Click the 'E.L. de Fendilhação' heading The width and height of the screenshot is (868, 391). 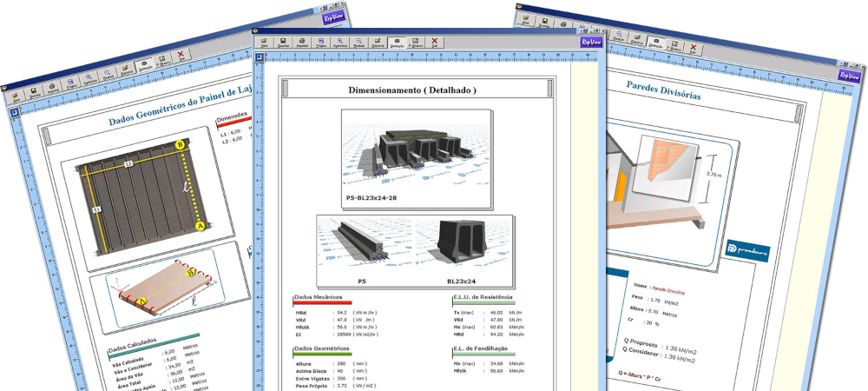tap(481, 348)
